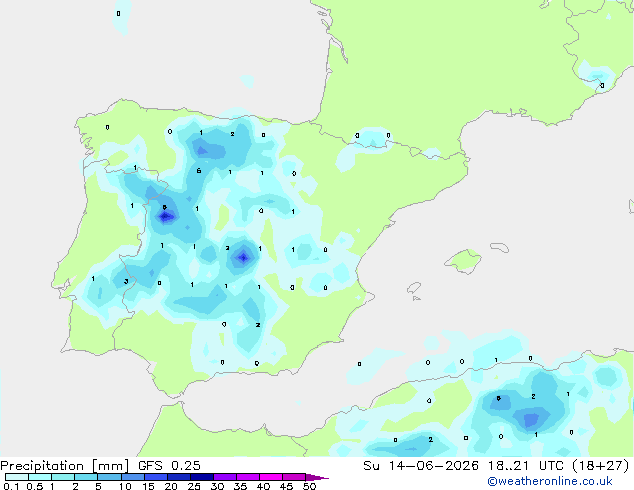This screenshot has height=490, width=634.
Task: Click the 0.1–0.5 mm legend color swatch
Action: click(x=17, y=477)
